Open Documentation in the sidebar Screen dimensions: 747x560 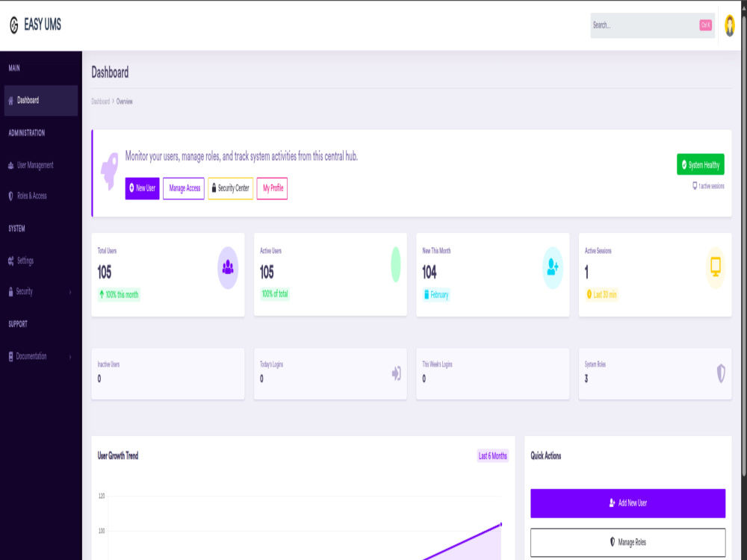(41, 356)
